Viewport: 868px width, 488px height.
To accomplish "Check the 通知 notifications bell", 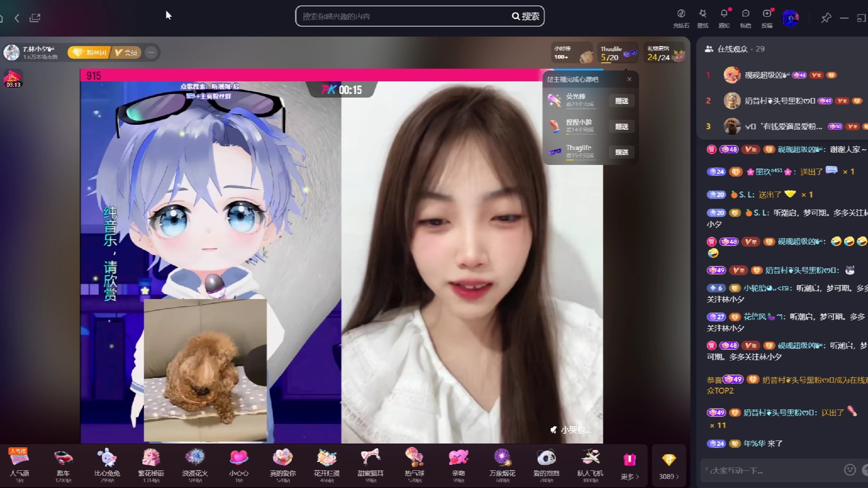I will point(724,18).
